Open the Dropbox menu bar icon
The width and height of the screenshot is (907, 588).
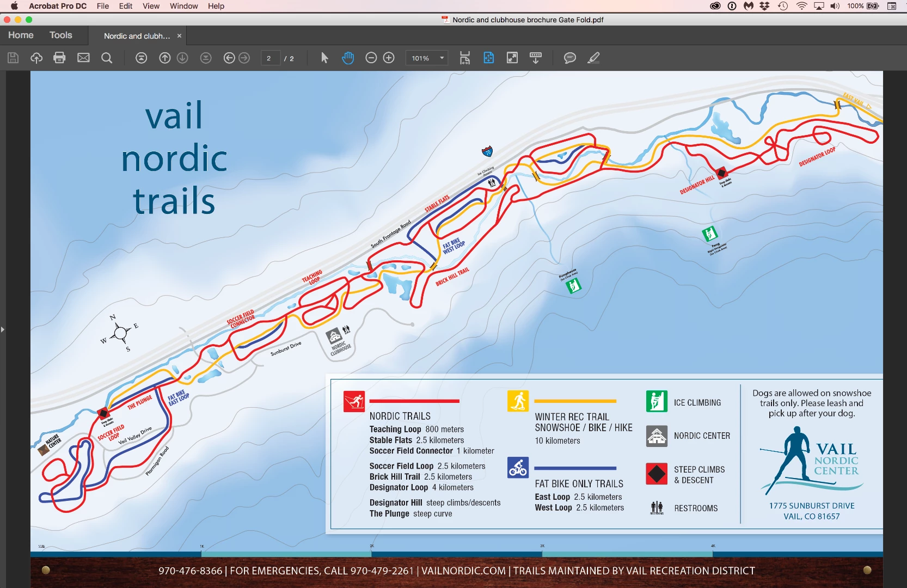point(765,6)
